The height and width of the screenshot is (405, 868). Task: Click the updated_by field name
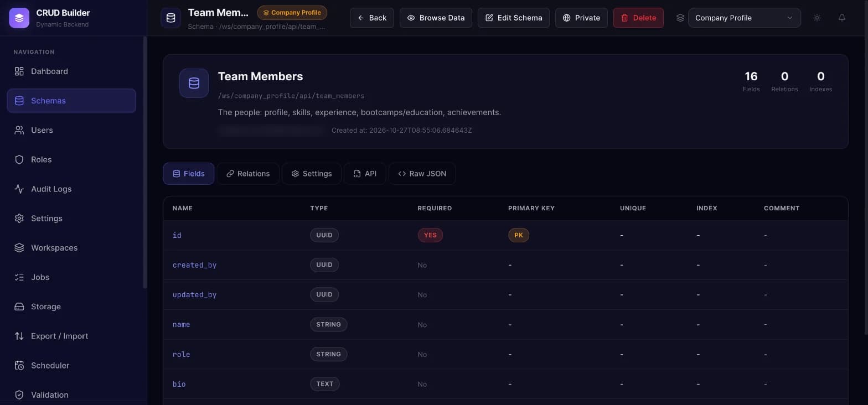point(194,295)
